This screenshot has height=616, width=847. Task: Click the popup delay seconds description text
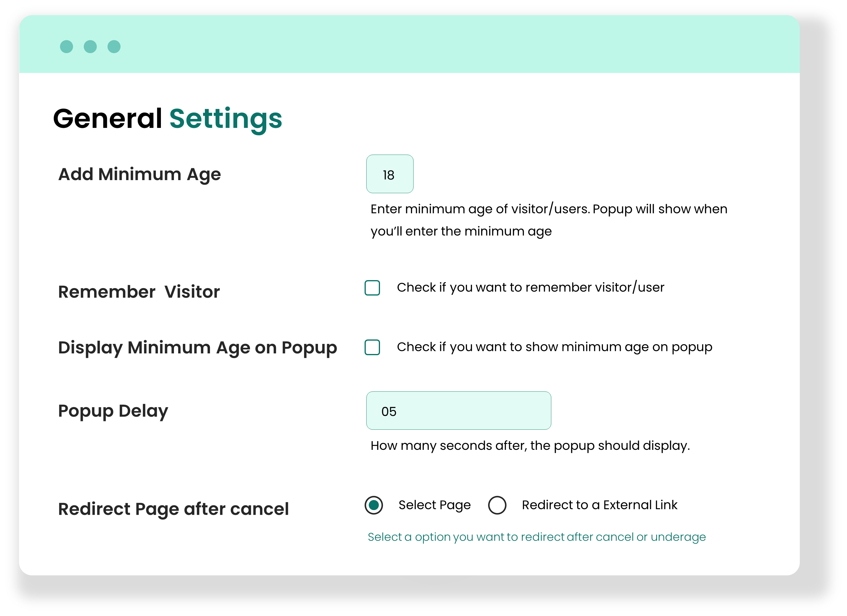point(530,445)
